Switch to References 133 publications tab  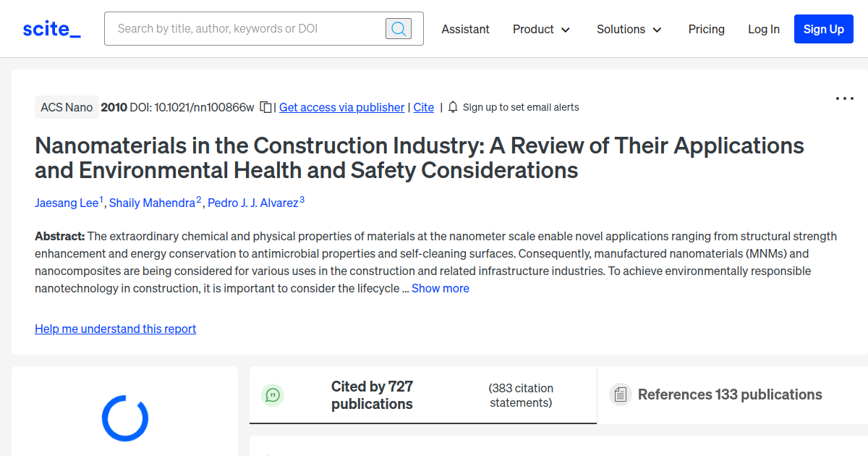pyautogui.click(x=729, y=394)
